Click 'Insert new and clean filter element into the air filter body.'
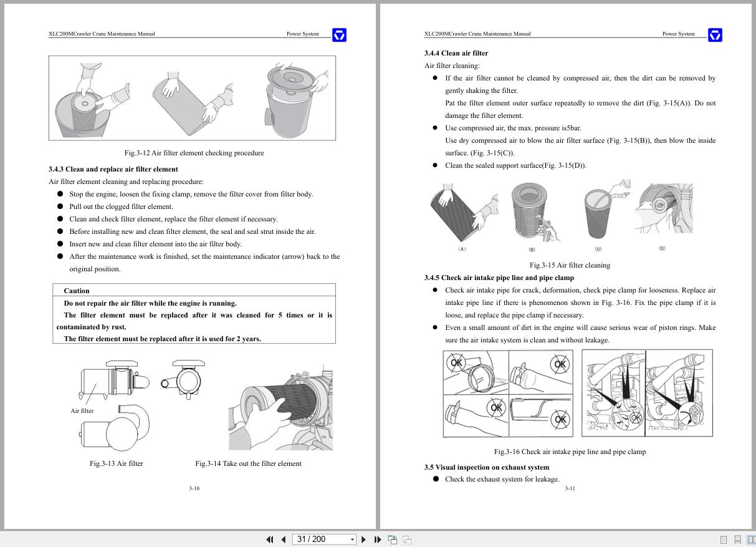This screenshot has height=547, width=756. coord(155,244)
